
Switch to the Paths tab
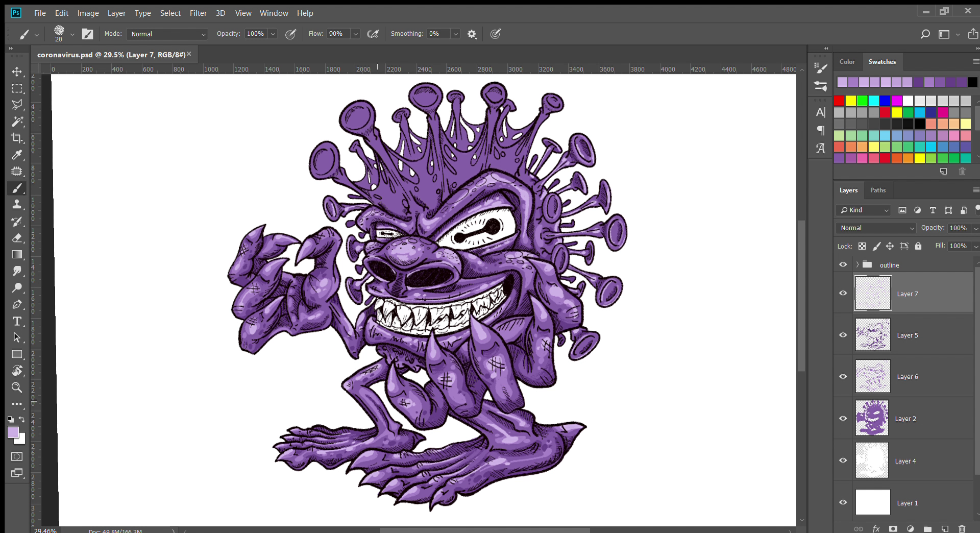(877, 190)
